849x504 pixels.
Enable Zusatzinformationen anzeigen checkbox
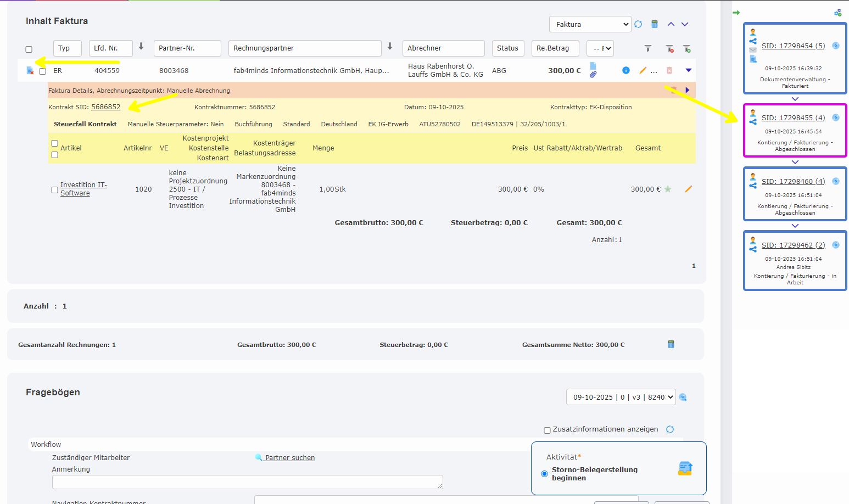(547, 430)
